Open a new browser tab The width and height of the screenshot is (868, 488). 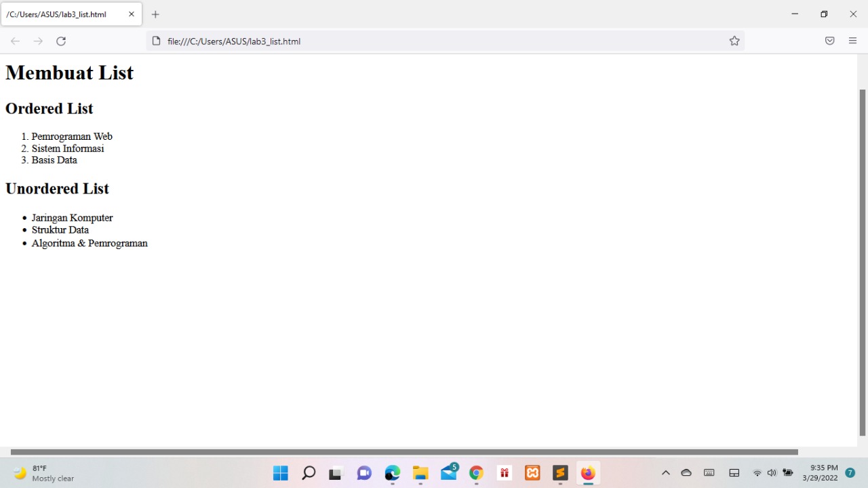click(x=155, y=14)
